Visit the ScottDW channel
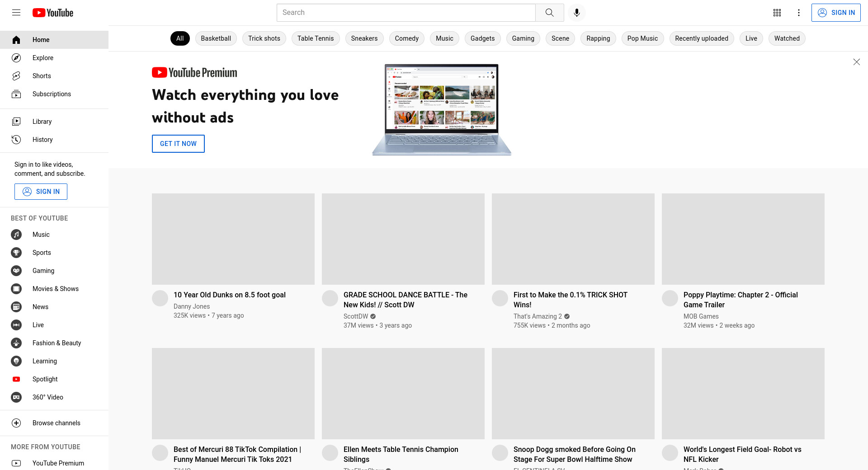 pos(356,316)
